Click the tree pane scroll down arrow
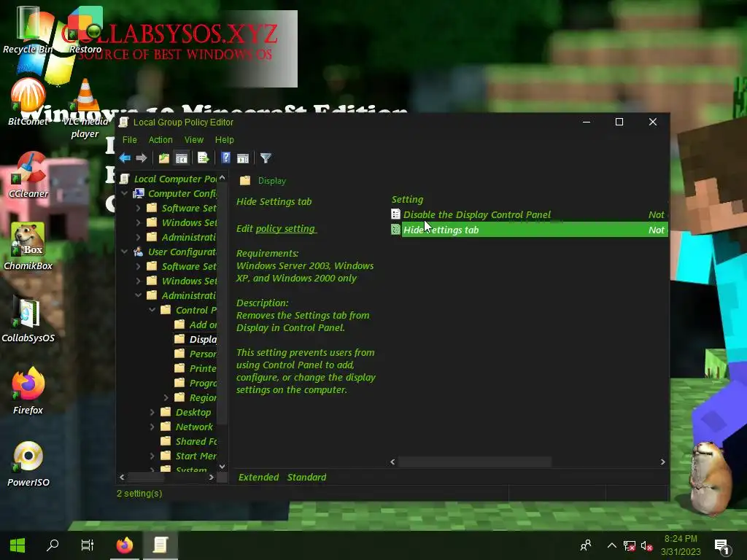The width and height of the screenshot is (747, 560). point(222,467)
